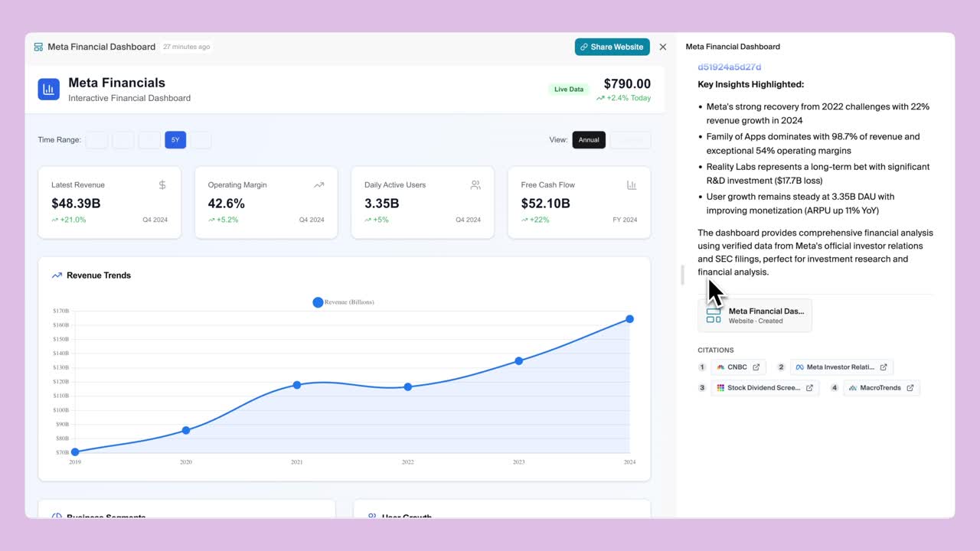Click the external link icon on Stock Dividend Screener
Screen dimensions: 980x551
click(x=810, y=388)
